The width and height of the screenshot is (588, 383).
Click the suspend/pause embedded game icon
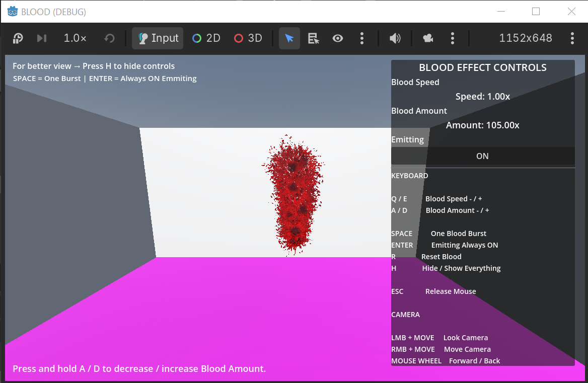[x=18, y=38]
